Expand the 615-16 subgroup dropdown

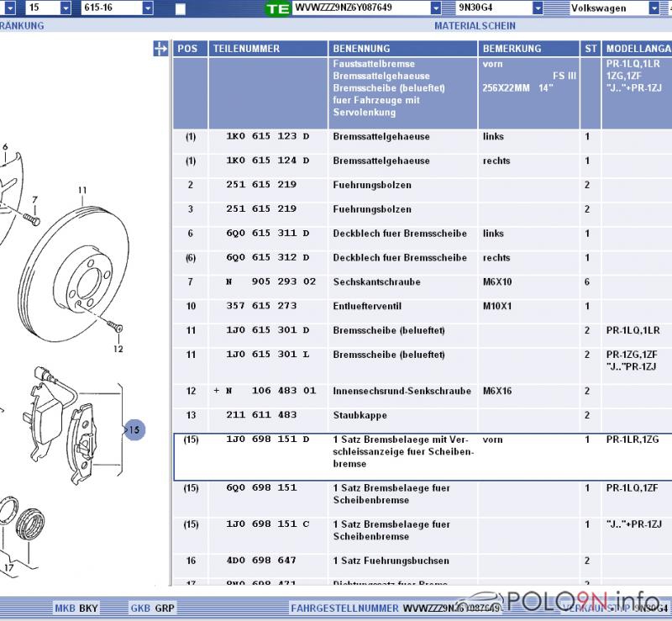pyautogui.click(x=148, y=8)
